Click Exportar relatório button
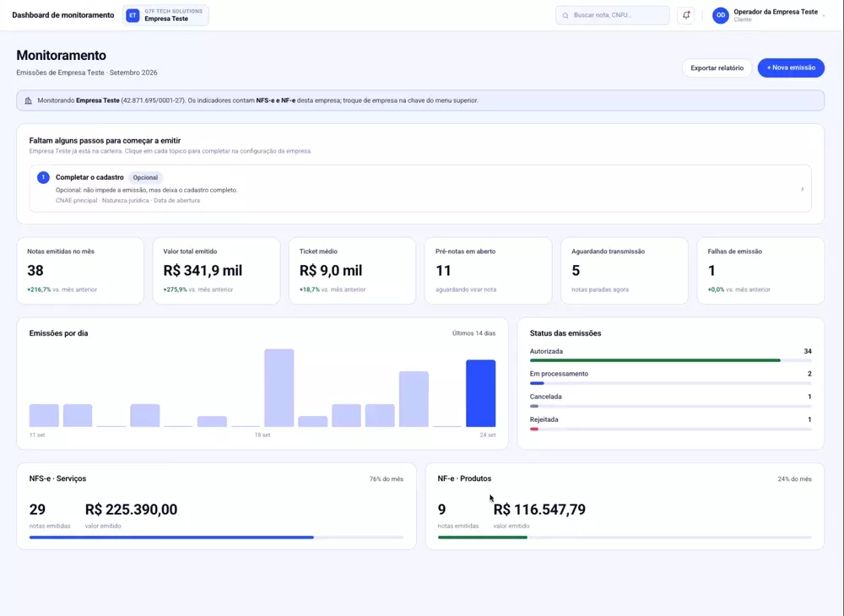This screenshot has width=844, height=616. (x=717, y=68)
